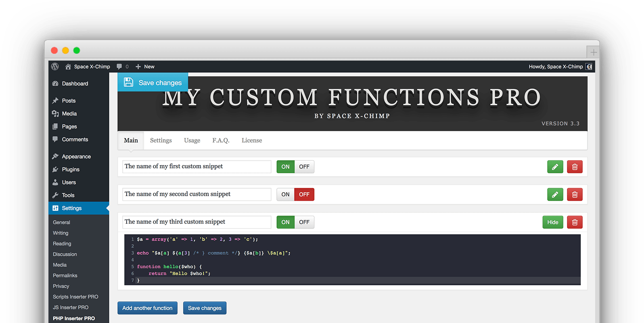The width and height of the screenshot is (644, 323).
Task: Turn OFF the second custom snippet
Action: point(304,195)
